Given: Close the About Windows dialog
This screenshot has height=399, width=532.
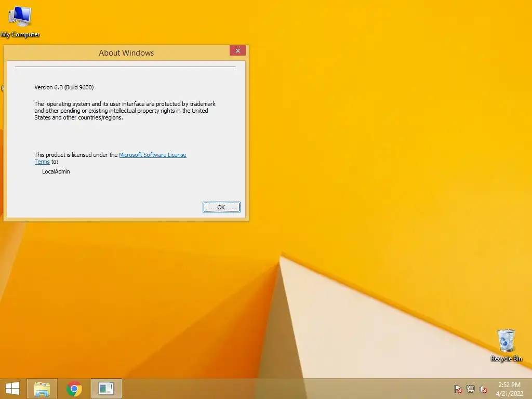Looking at the screenshot, I should click(x=237, y=50).
